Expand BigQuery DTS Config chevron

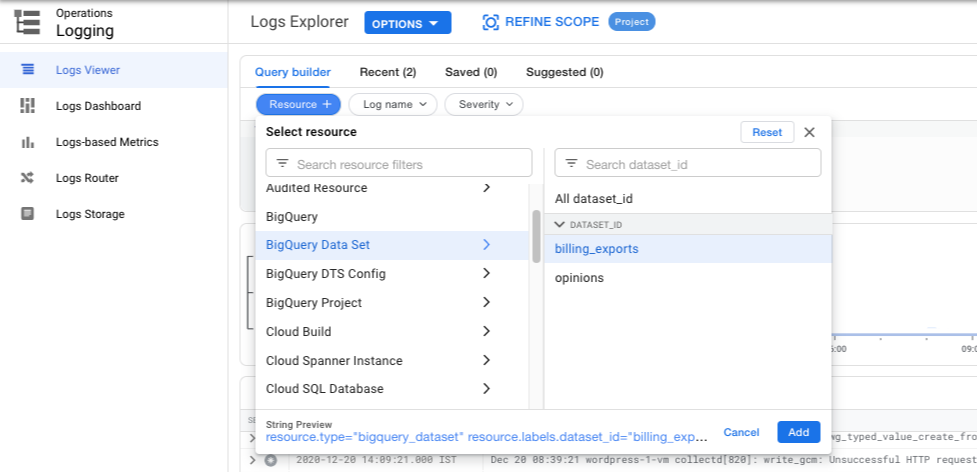click(x=487, y=273)
